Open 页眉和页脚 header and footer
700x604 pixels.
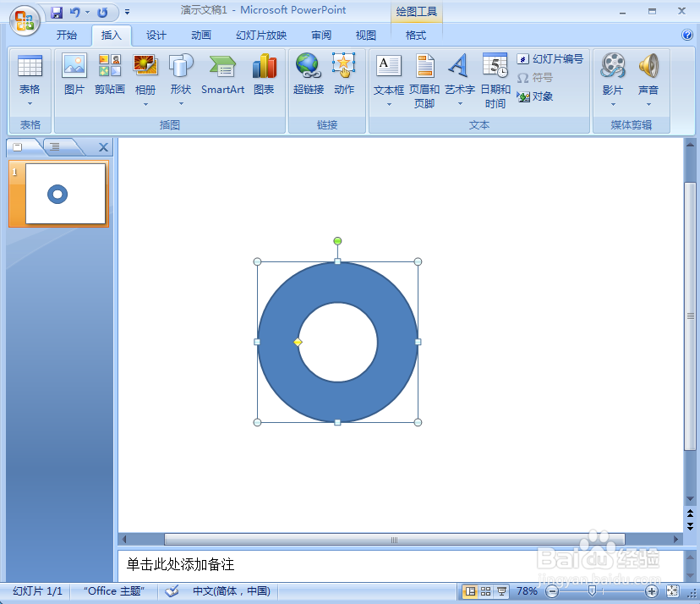click(424, 81)
